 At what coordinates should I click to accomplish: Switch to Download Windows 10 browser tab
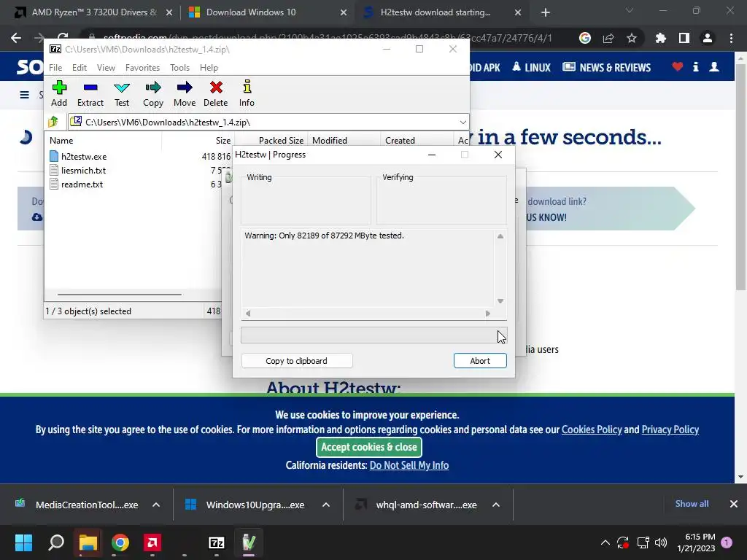(251, 12)
